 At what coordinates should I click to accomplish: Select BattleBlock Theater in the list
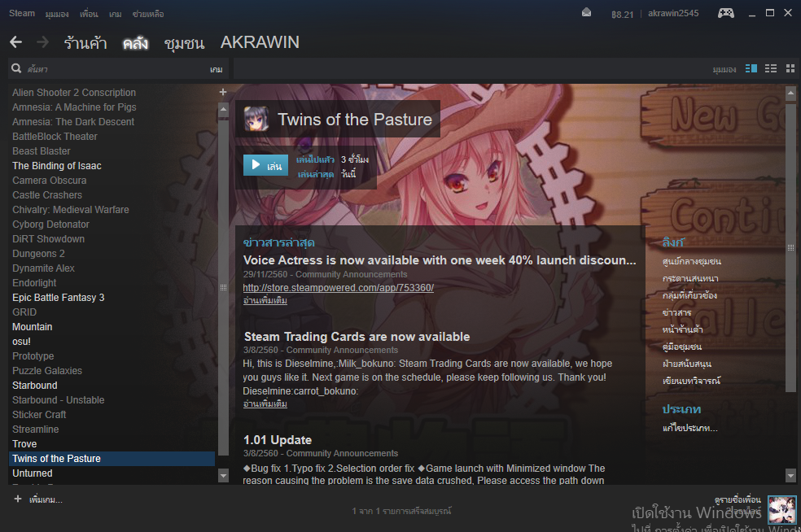coord(55,137)
